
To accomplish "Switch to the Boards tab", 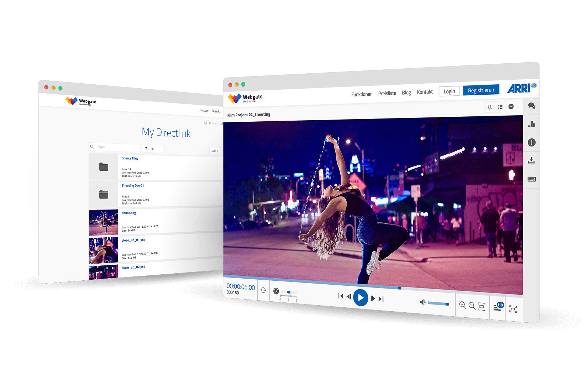I will (x=216, y=111).
